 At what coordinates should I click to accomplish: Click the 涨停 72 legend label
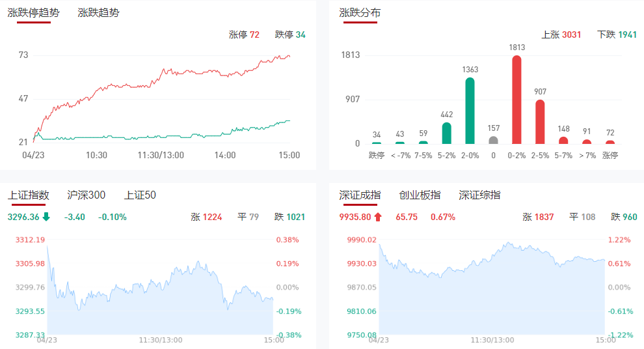[x=244, y=35]
